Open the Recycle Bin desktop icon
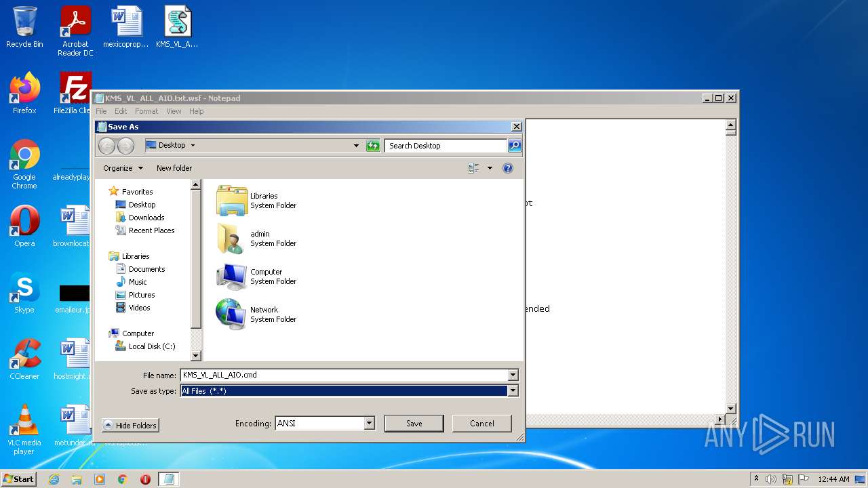 (24, 28)
